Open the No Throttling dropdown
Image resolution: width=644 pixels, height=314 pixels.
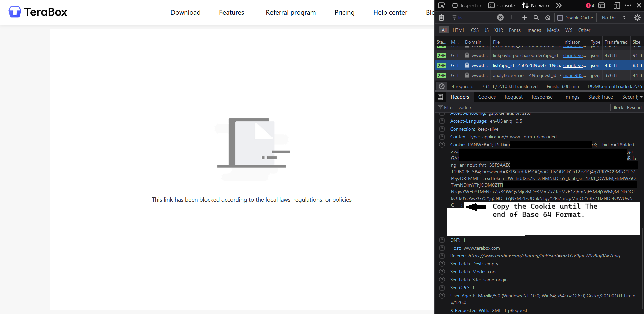coord(614,18)
